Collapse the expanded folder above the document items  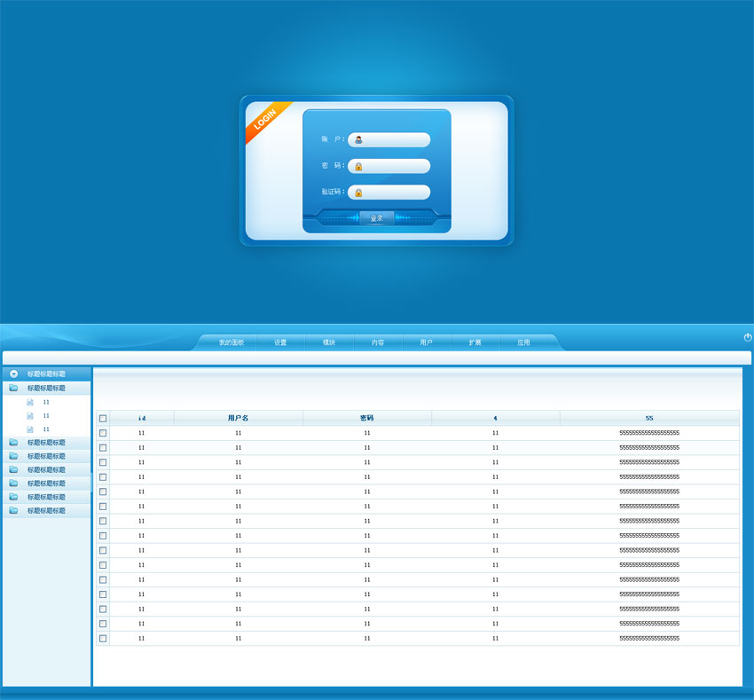tap(13, 389)
